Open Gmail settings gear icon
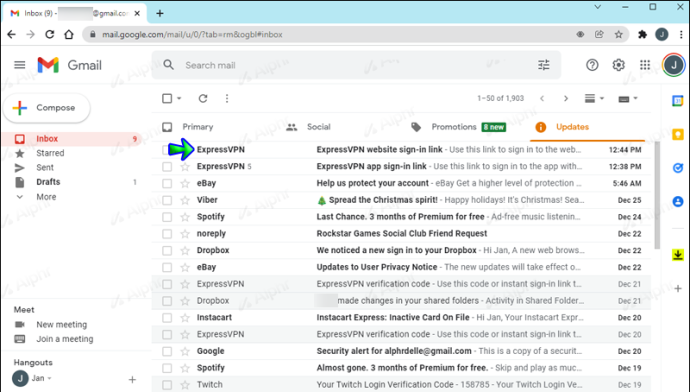 (x=618, y=65)
